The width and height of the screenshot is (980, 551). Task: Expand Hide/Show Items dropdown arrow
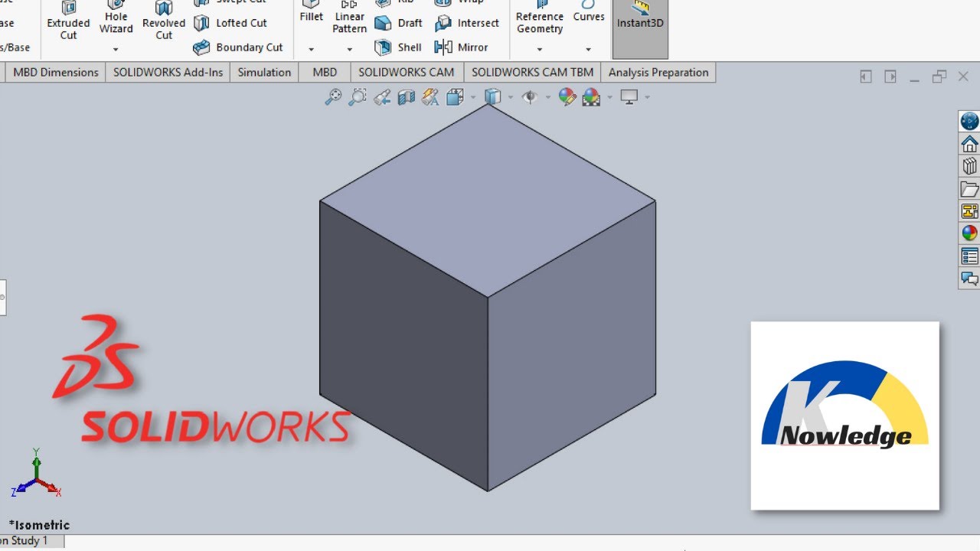[547, 97]
